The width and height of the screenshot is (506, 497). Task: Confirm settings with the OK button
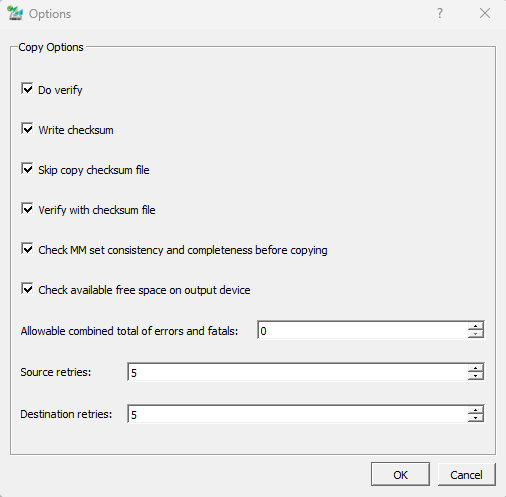pos(400,474)
